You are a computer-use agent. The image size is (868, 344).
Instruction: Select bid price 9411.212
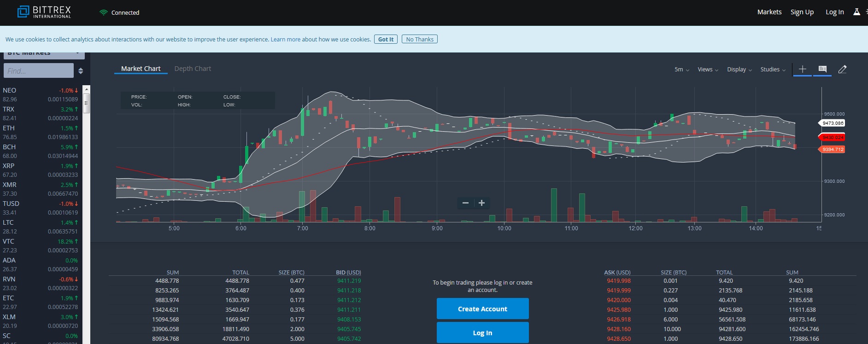click(x=349, y=300)
